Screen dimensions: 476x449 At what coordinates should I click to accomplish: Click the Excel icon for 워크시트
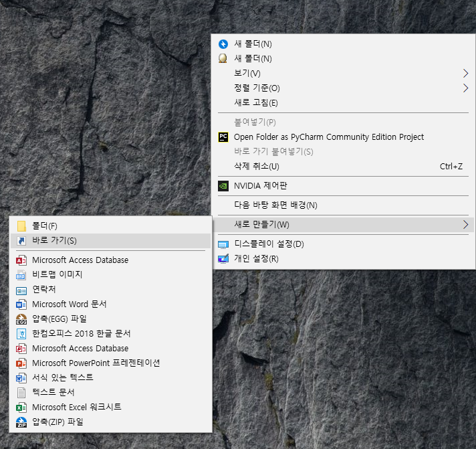21,408
